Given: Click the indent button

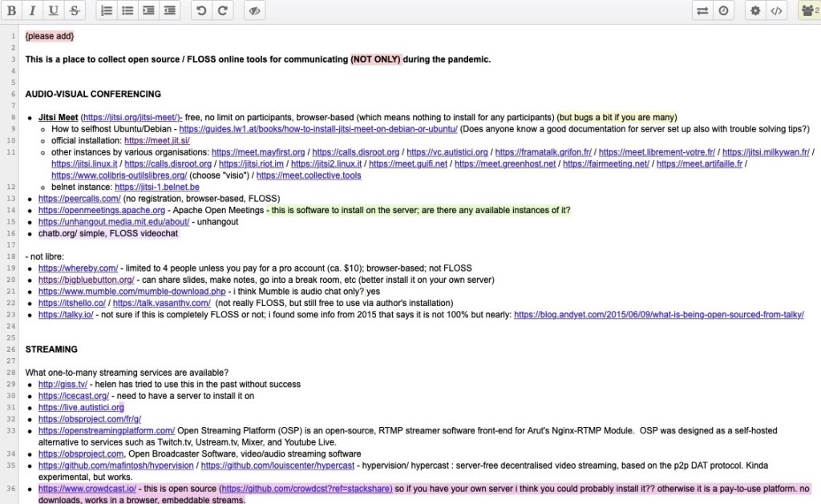Looking at the screenshot, I should pyautogui.click(x=148, y=10).
